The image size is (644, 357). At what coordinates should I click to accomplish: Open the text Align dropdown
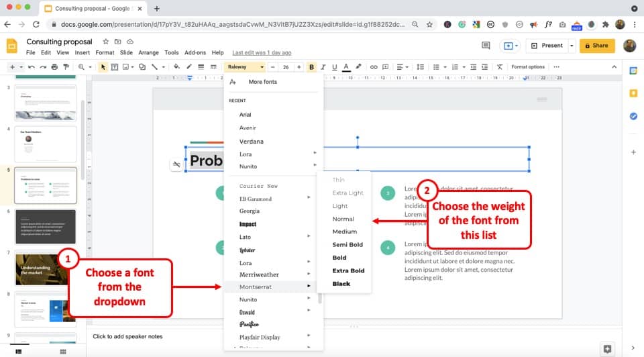pyautogui.click(x=402, y=67)
